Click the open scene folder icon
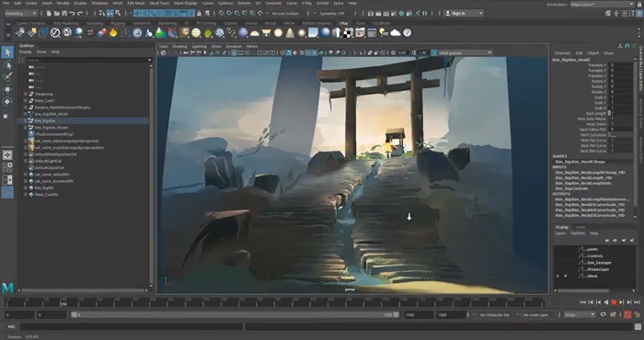The height and width of the screenshot is (340, 644). pos(57,14)
